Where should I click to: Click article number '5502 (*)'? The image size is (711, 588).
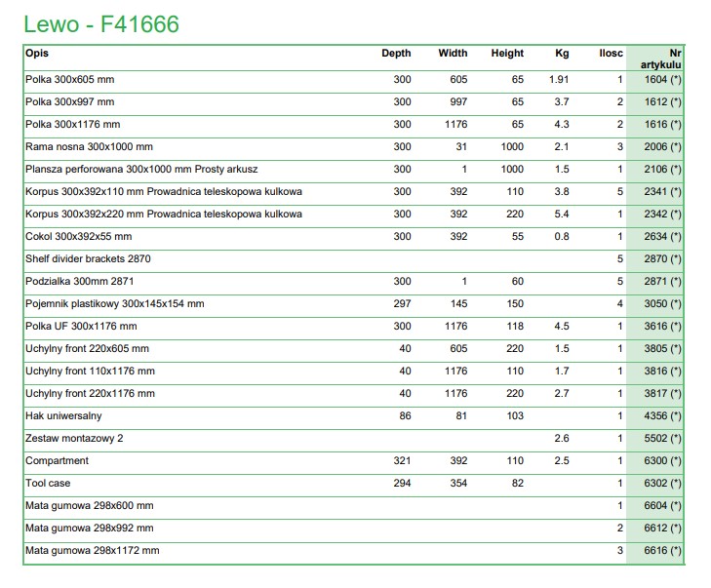point(663,439)
